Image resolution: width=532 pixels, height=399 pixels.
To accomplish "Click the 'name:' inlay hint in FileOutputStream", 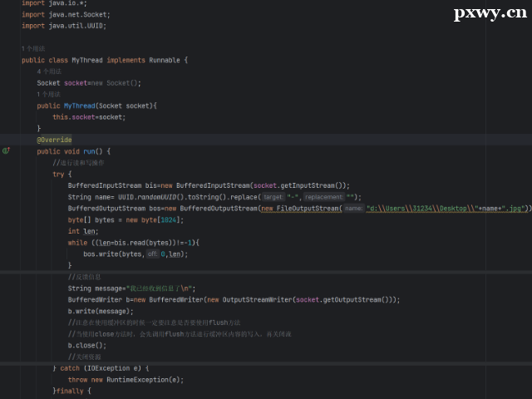I will pos(353,209).
